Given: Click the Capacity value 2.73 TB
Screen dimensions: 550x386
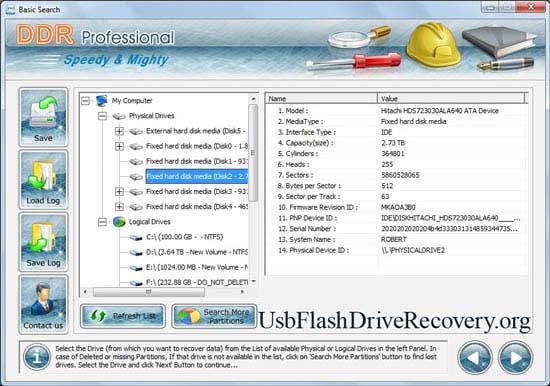Looking at the screenshot, I should 393,143.
